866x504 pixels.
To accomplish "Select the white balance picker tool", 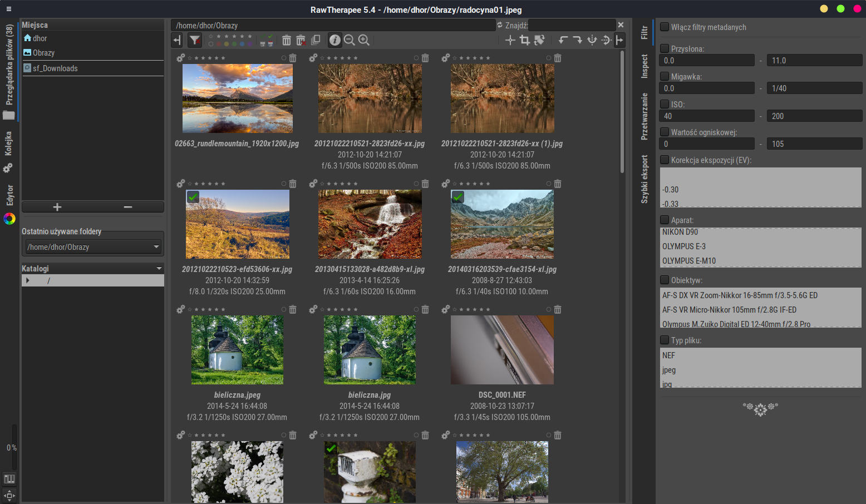I will pos(510,40).
